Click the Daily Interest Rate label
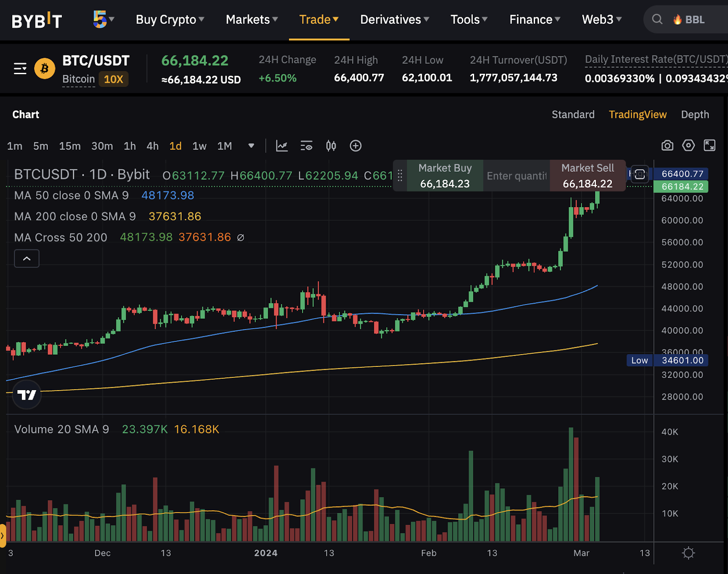Viewport: 728px width, 574px height. pyautogui.click(x=656, y=60)
